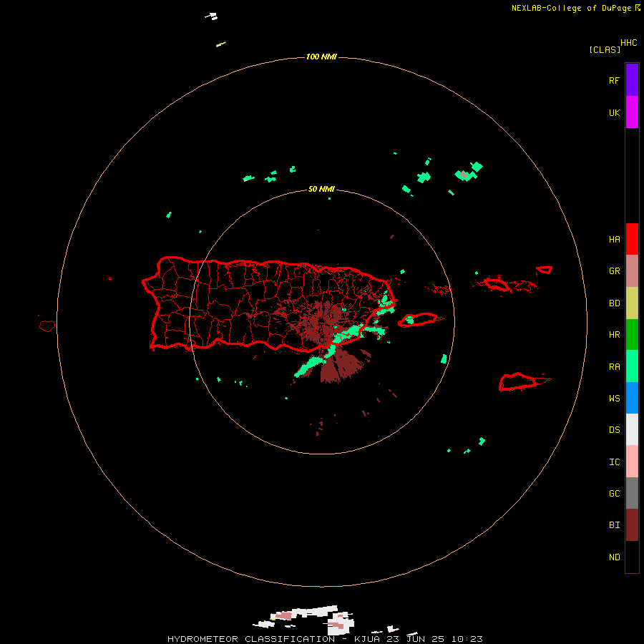Screen dimensions: 644x644
Task: Click the IC legend label
Action: point(614,462)
